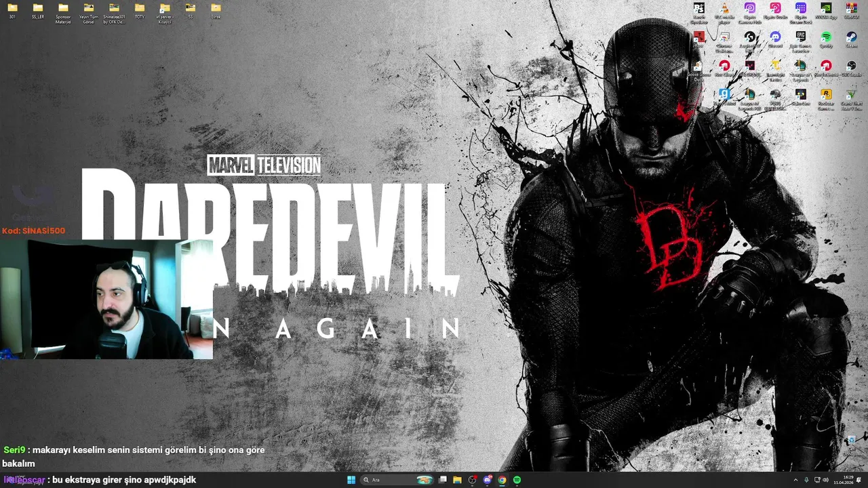Open Task View from the taskbar
This screenshot has width=868, height=488.
(443, 480)
